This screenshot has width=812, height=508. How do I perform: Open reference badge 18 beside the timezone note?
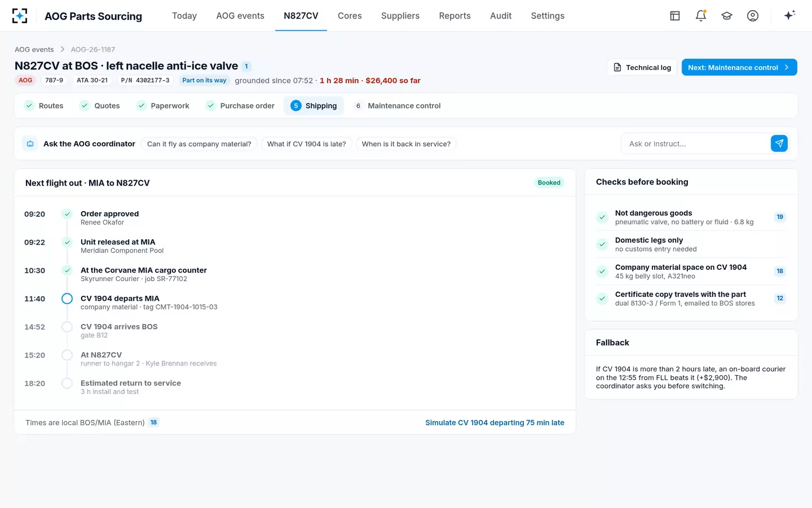point(154,422)
